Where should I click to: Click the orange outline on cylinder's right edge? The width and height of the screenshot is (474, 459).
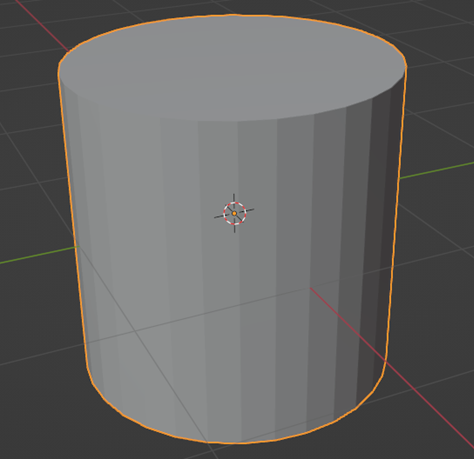(x=397, y=217)
